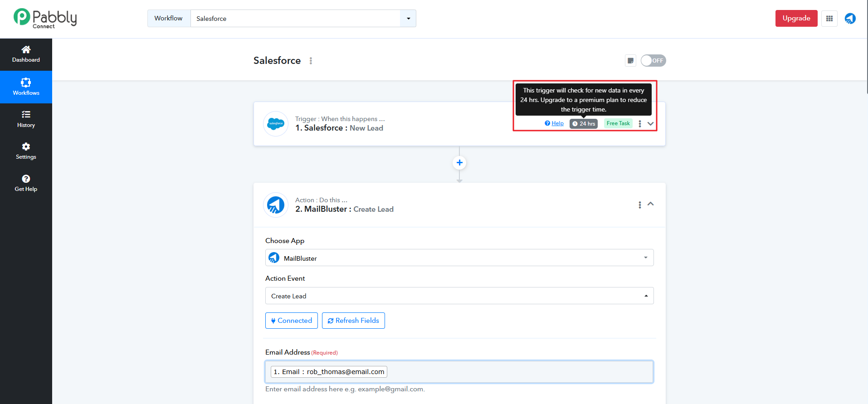Open three-dot menu beside Salesforce title

[x=311, y=61]
